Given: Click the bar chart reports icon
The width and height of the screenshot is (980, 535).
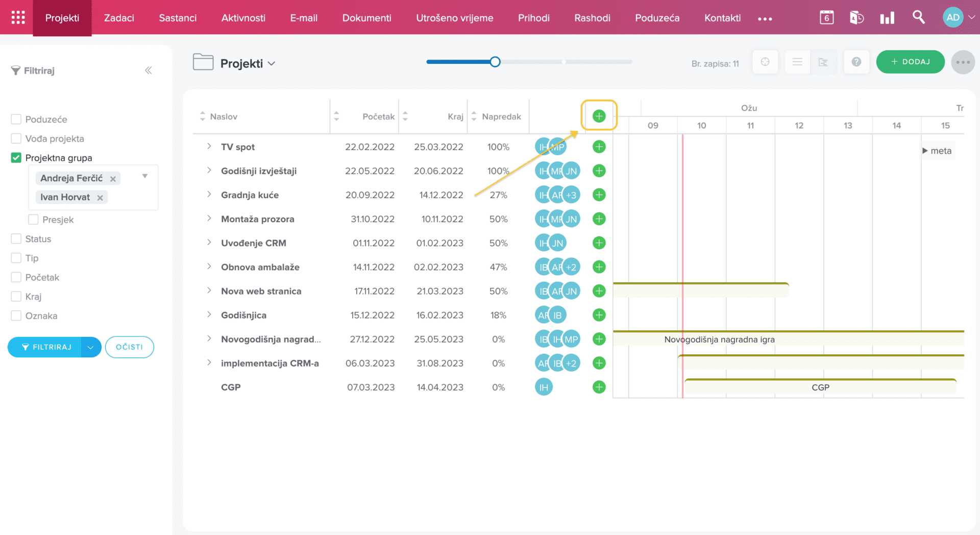Looking at the screenshot, I should pos(887,18).
